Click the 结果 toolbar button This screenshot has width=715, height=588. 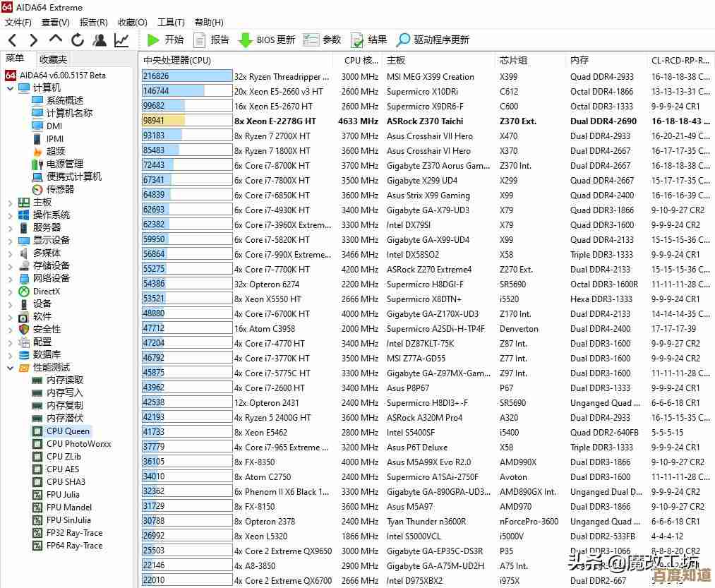coord(368,40)
